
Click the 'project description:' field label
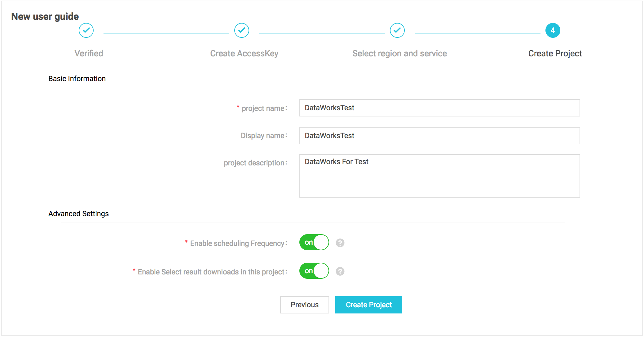(255, 163)
